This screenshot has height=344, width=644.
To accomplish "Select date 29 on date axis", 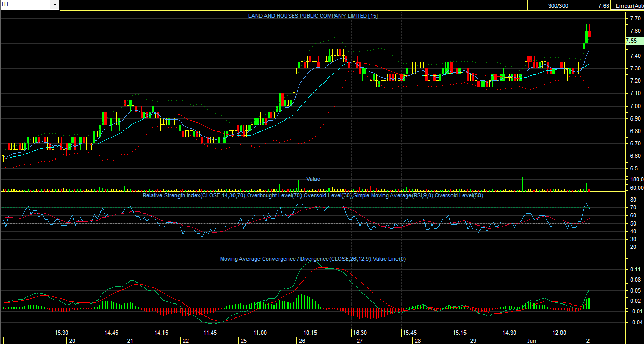I will pyautogui.click(x=473, y=341).
